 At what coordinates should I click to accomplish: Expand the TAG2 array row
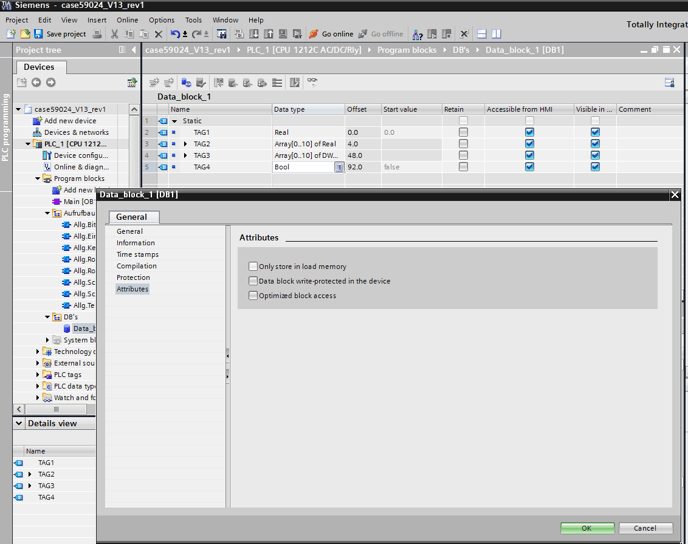185,144
